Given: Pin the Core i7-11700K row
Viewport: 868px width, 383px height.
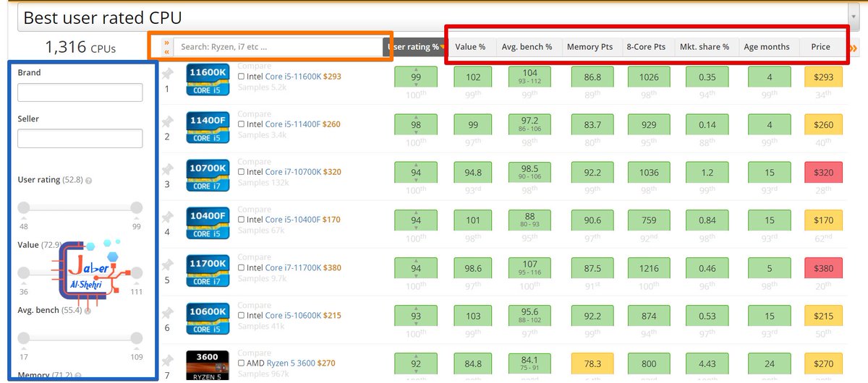Looking at the screenshot, I should (x=167, y=264).
